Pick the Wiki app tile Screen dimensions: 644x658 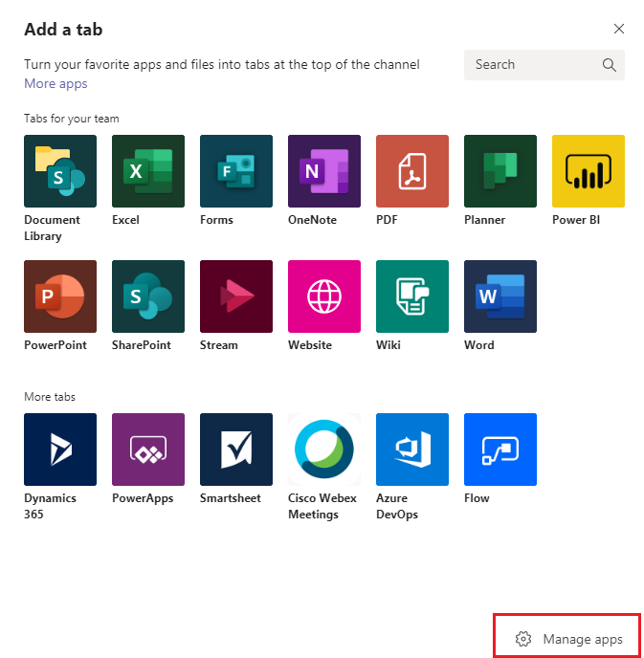coord(412,296)
